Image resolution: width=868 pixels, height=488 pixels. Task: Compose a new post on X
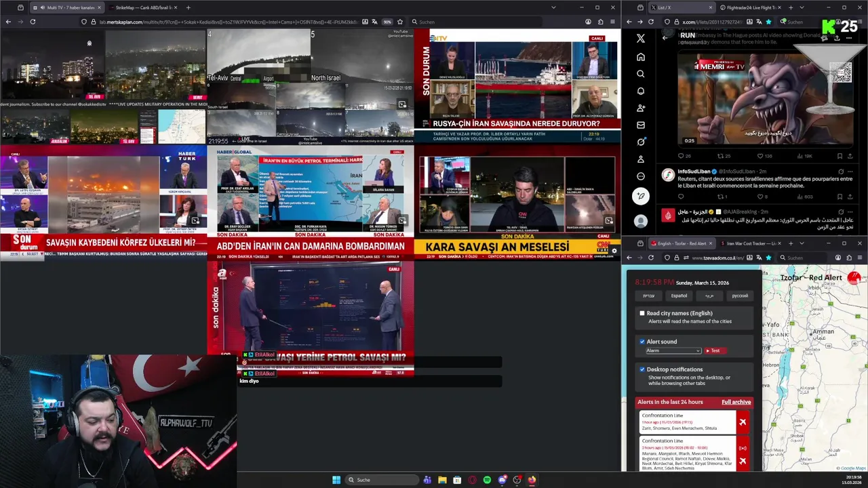click(640, 197)
